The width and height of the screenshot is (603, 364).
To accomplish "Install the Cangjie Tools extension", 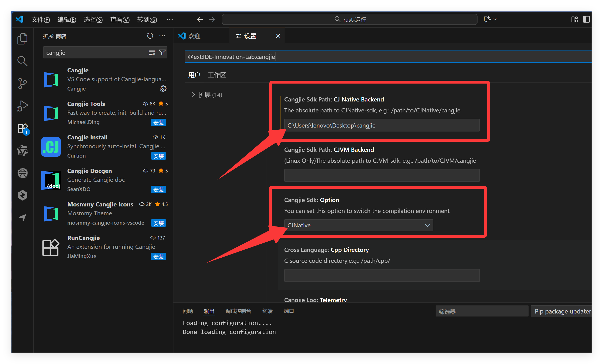I will (158, 122).
